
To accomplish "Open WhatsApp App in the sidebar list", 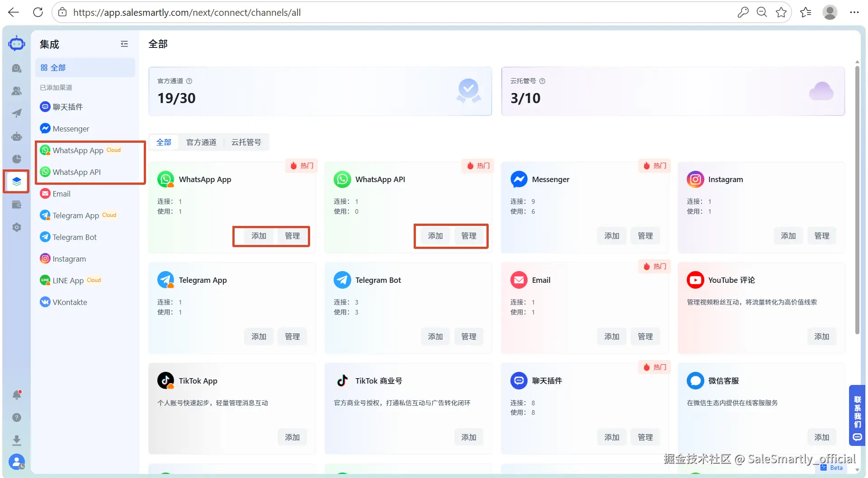I will click(x=85, y=150).
